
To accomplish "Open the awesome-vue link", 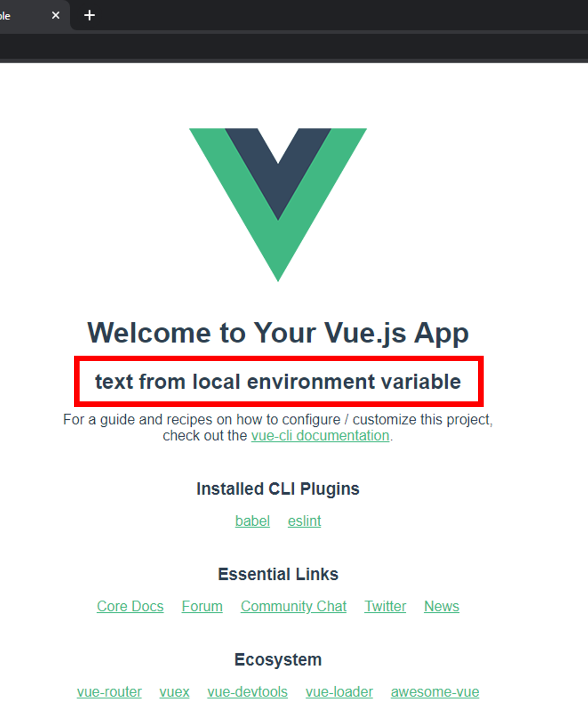I will click(x=435, y=692).
